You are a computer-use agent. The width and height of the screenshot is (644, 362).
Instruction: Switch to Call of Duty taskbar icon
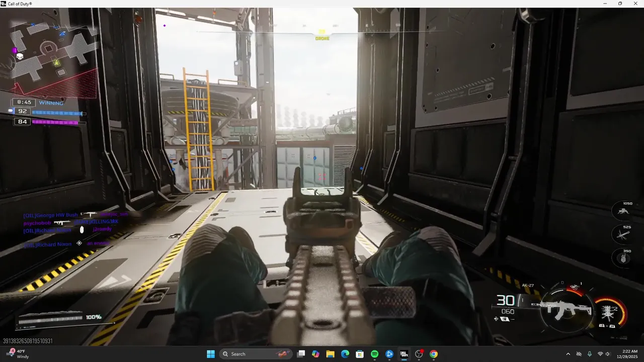click(404, 354)
